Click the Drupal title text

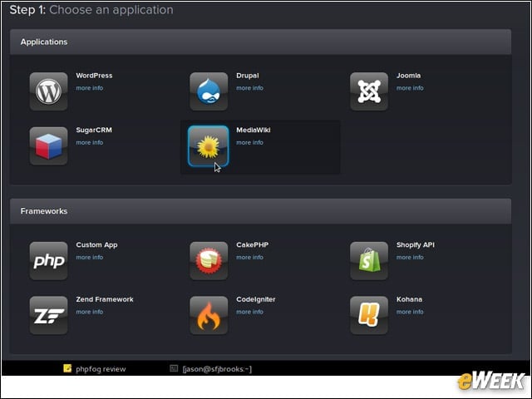[248, 76]
